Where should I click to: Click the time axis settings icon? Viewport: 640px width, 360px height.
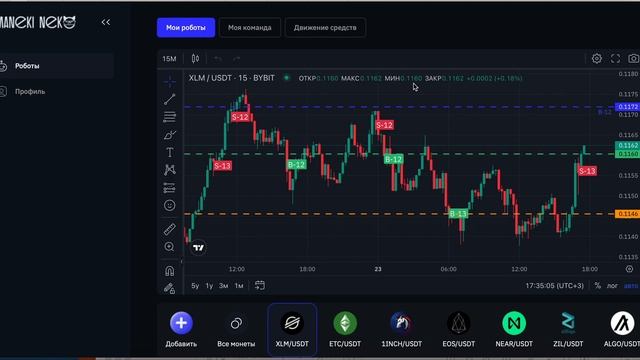pos(629,269)
